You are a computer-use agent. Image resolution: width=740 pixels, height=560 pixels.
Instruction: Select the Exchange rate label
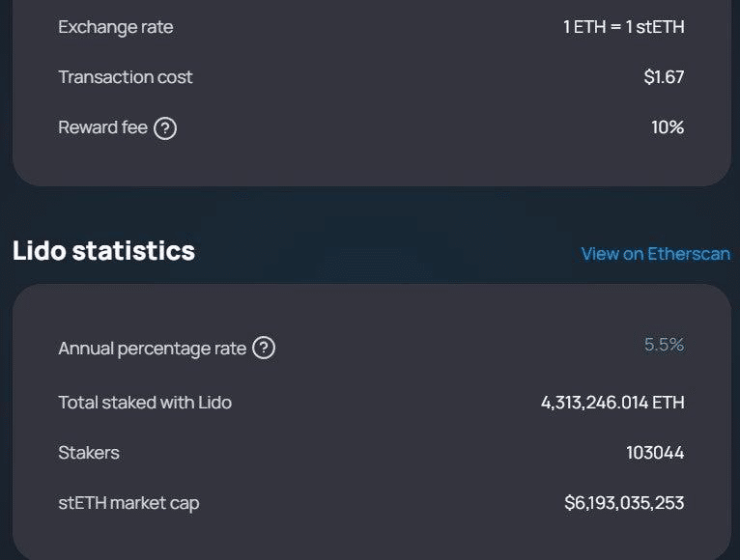116,27
